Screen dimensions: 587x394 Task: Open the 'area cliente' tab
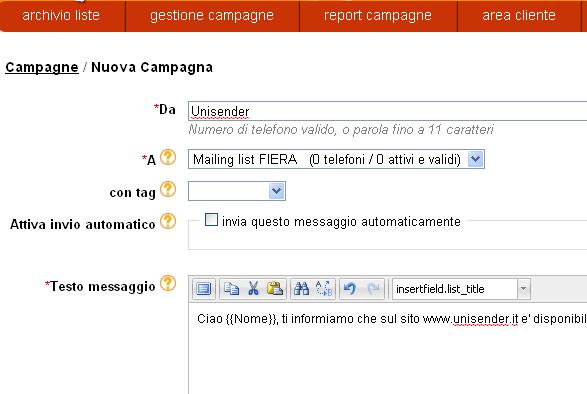coord(519,15)
